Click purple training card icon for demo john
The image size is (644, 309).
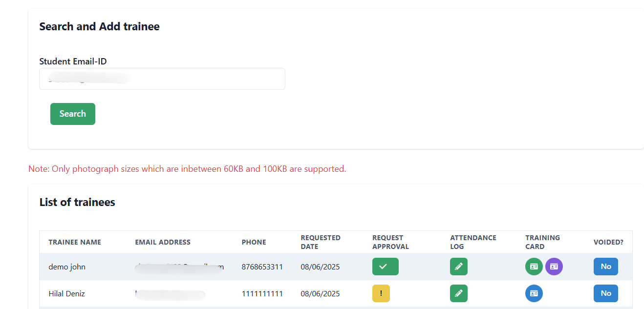coord(554,267)
